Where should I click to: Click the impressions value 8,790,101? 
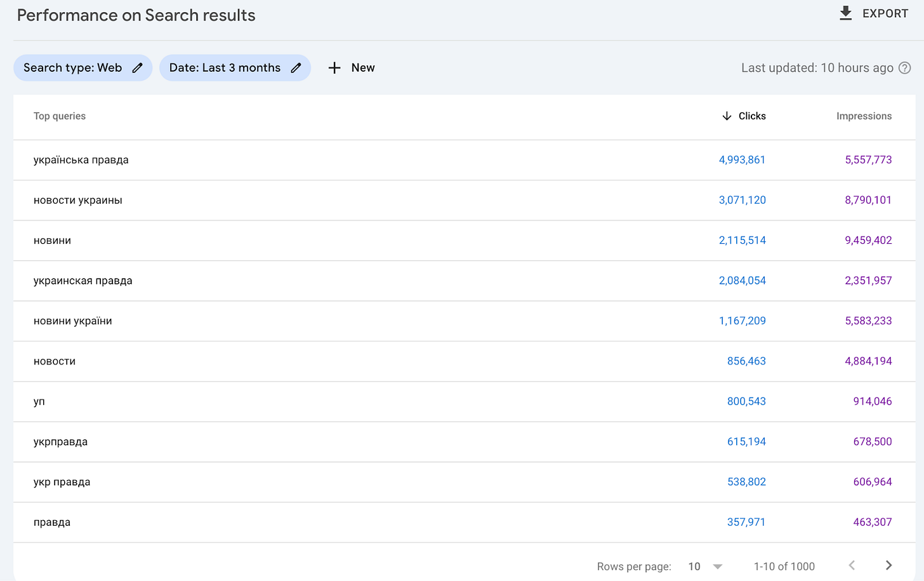pos(868,200)
